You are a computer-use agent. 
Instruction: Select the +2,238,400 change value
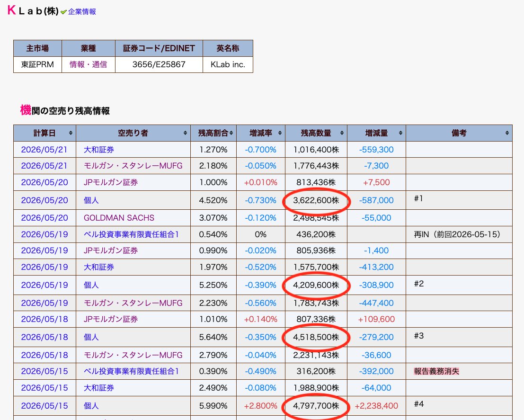(376, 406)
